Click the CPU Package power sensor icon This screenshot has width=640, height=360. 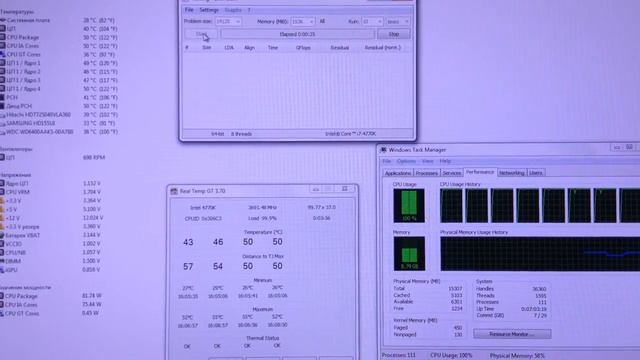2,296
